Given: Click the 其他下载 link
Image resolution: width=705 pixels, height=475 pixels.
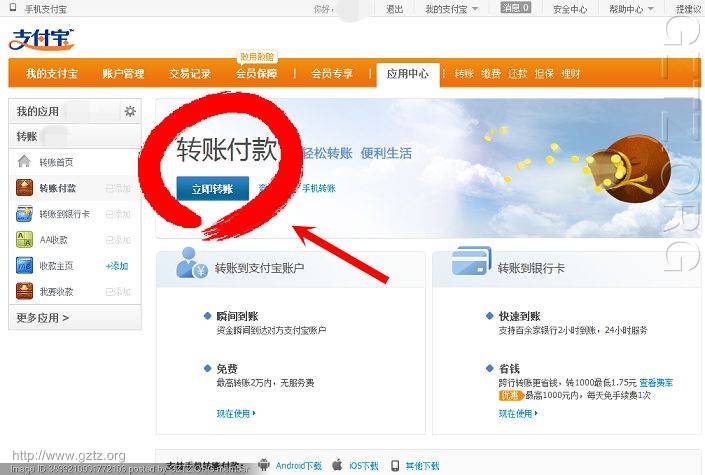Looking at the screenshot, I should [422, 466].
